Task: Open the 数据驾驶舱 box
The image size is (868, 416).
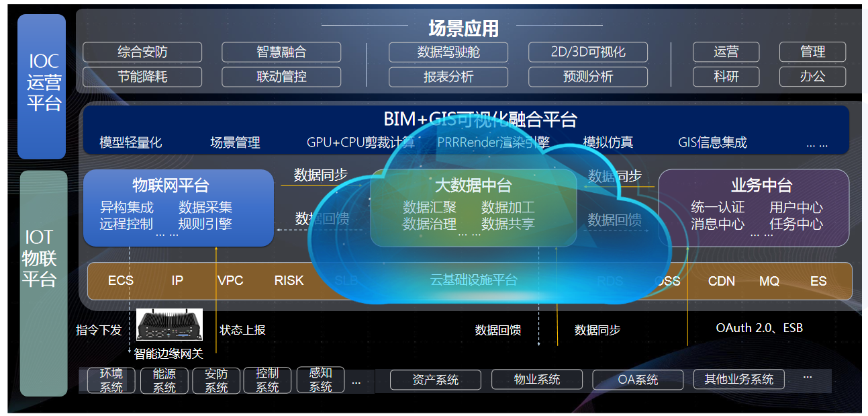Action: (448, 52)
